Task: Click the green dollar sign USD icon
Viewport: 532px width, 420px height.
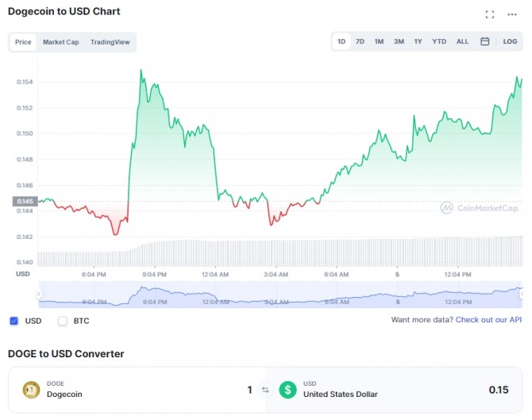Action: coord(287,390)
